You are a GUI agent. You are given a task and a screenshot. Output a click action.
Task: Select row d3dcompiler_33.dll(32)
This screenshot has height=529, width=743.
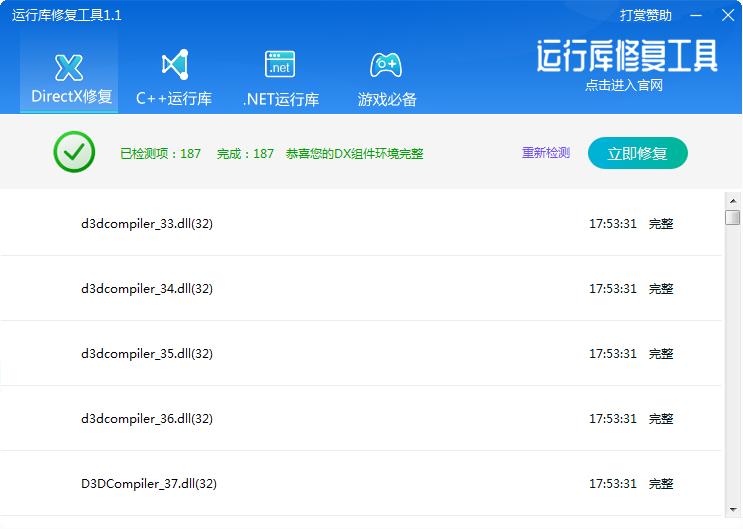pyautogui.click(x=361, y=223)
